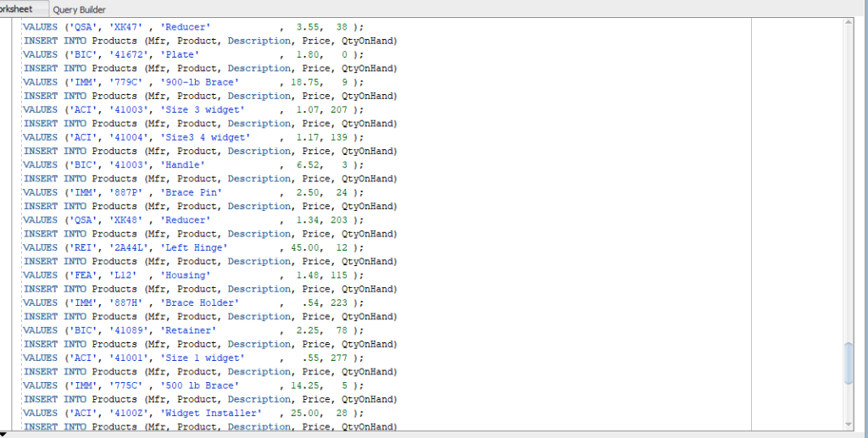Place cursor on 'Plate' description
This screenshot has width=868, height=438.
(x=180, y=55)
